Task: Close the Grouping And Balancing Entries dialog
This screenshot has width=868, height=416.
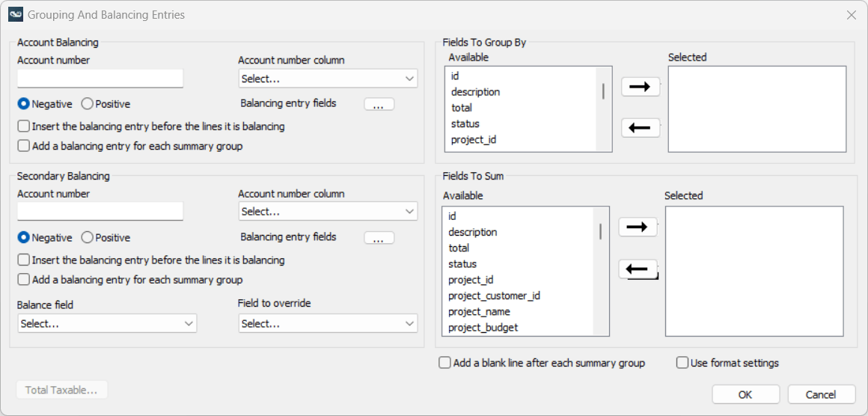Action: tap(852, 15)
